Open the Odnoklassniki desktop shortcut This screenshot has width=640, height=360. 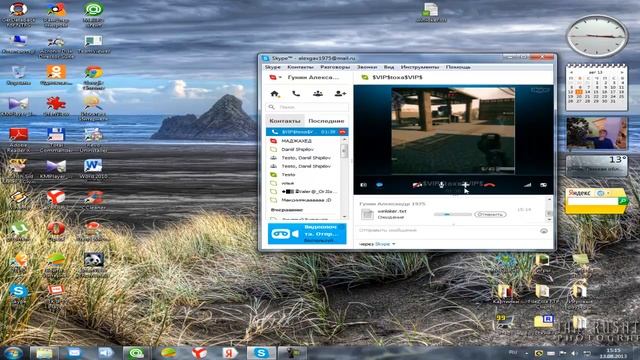tap(56, 75)
